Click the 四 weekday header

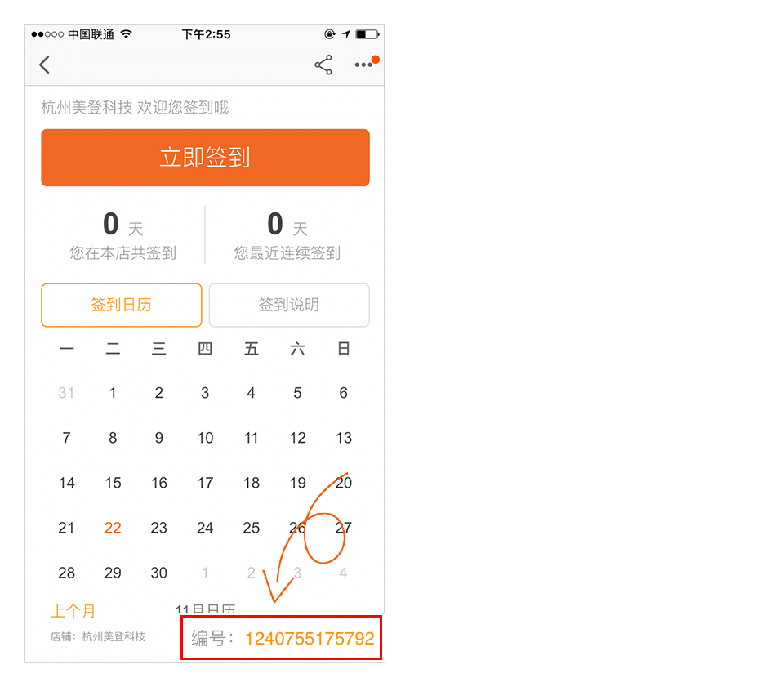coord(205,349)
